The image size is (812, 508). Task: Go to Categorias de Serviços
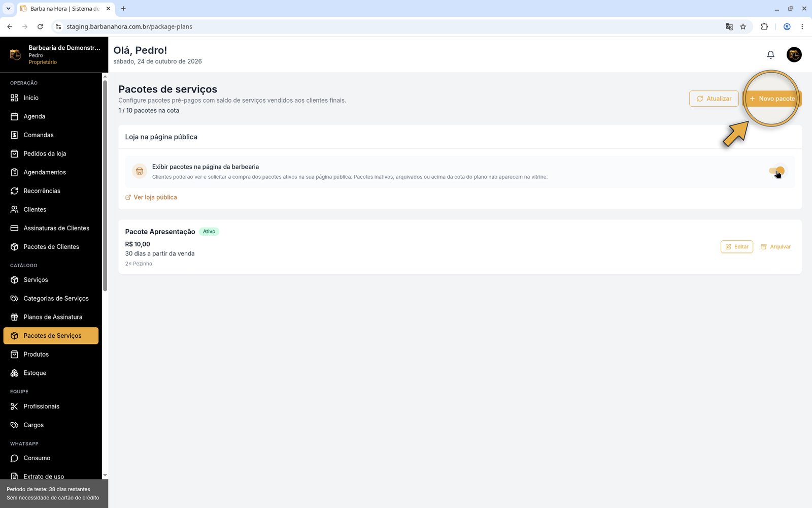tap(51, 298)
